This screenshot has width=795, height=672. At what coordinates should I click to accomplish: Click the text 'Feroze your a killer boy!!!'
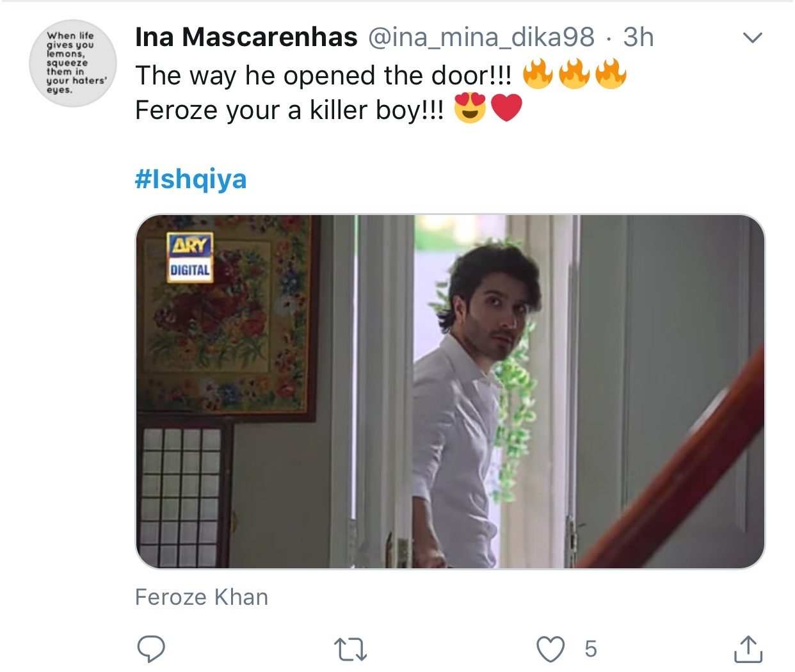pos(289,110)
